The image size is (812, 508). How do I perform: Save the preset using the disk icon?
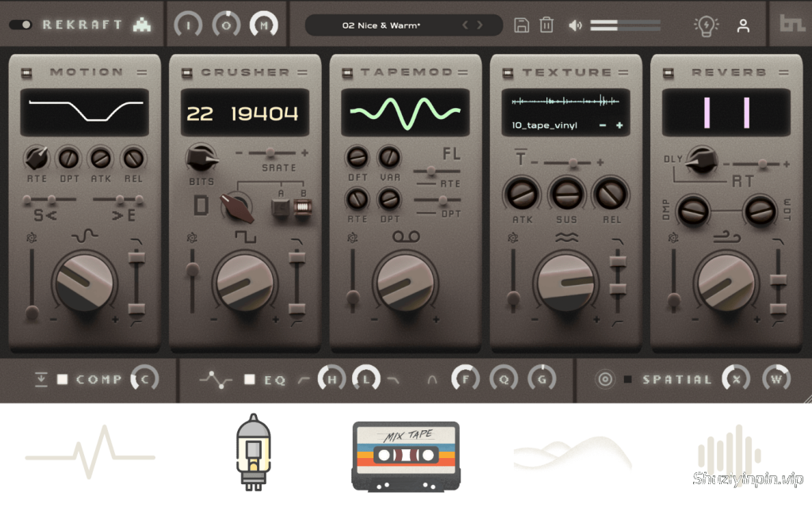[520, 25]
